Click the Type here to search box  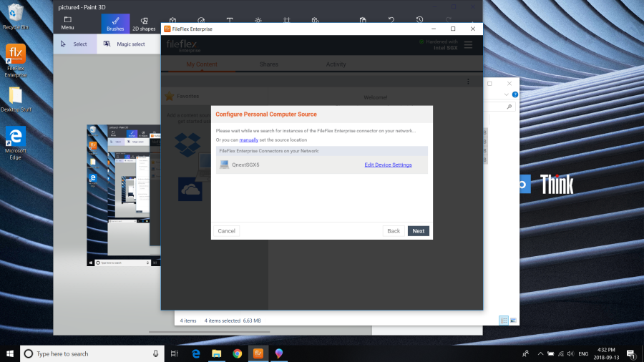(x=92, y=353)
